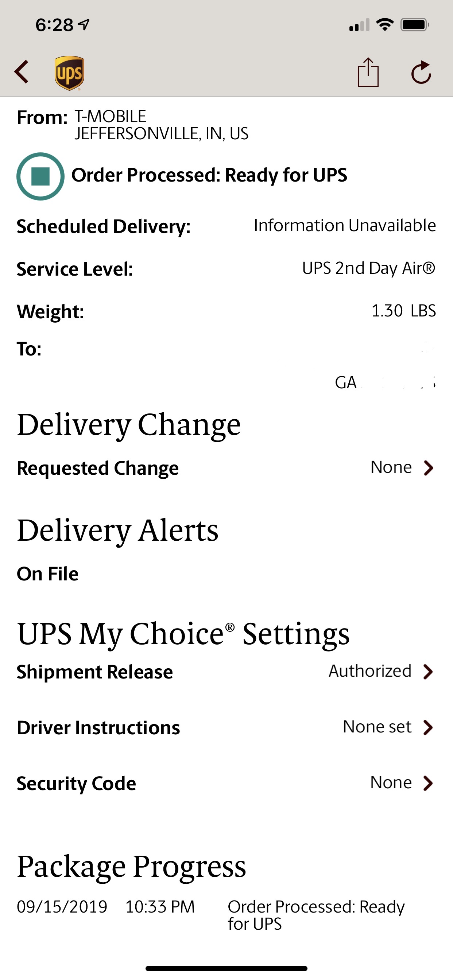Image resolution: width=453 pixels, height=980 pixels.
Task: Tap the On File delivery alerts entry
Action: pos(47,574)
